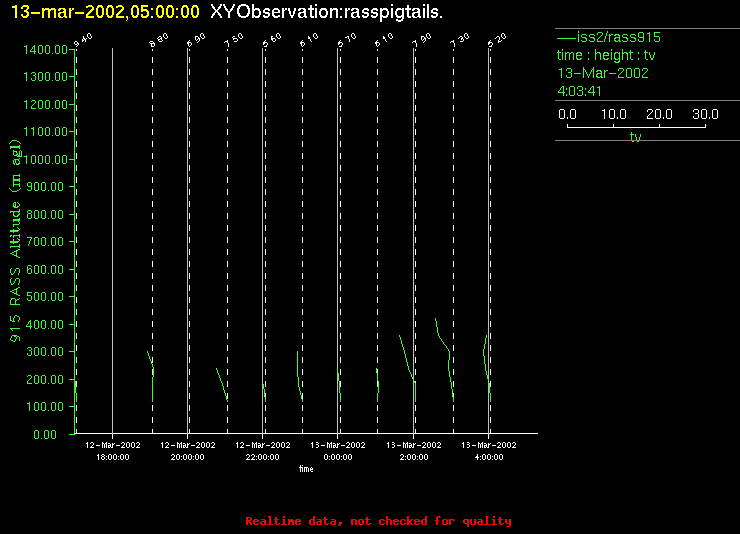The height and width of the screenshot is (534, 740).
Task: Click the '30.0' tv scale value
Action: tap(705, 114)
